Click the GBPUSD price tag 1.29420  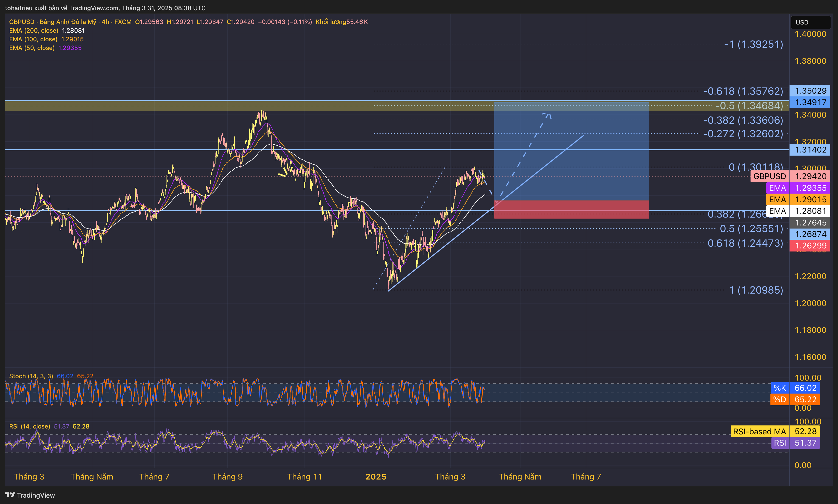click(791, 176)
